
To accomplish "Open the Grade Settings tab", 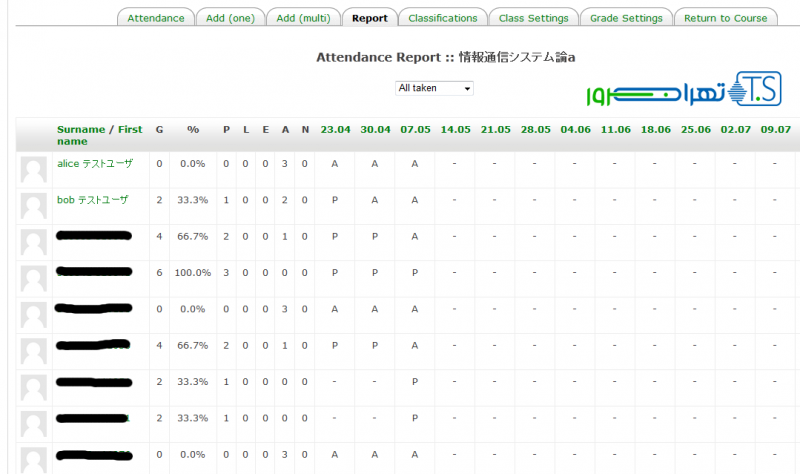I will 626,18.
